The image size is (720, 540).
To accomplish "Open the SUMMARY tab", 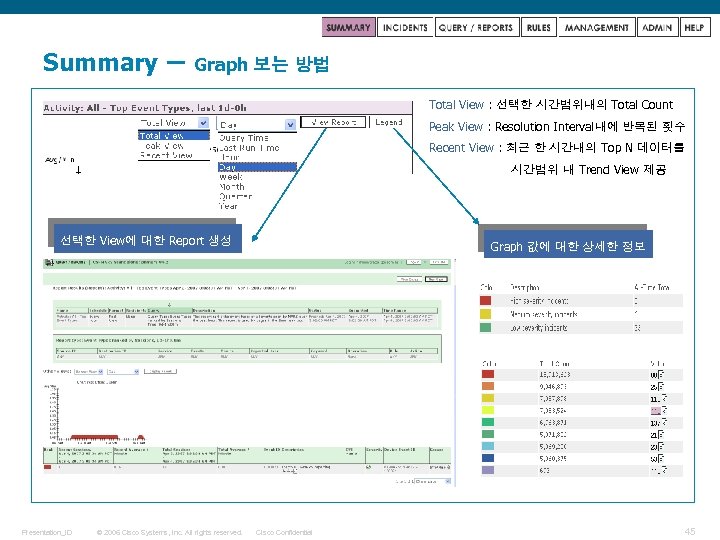I will (349, 28).
